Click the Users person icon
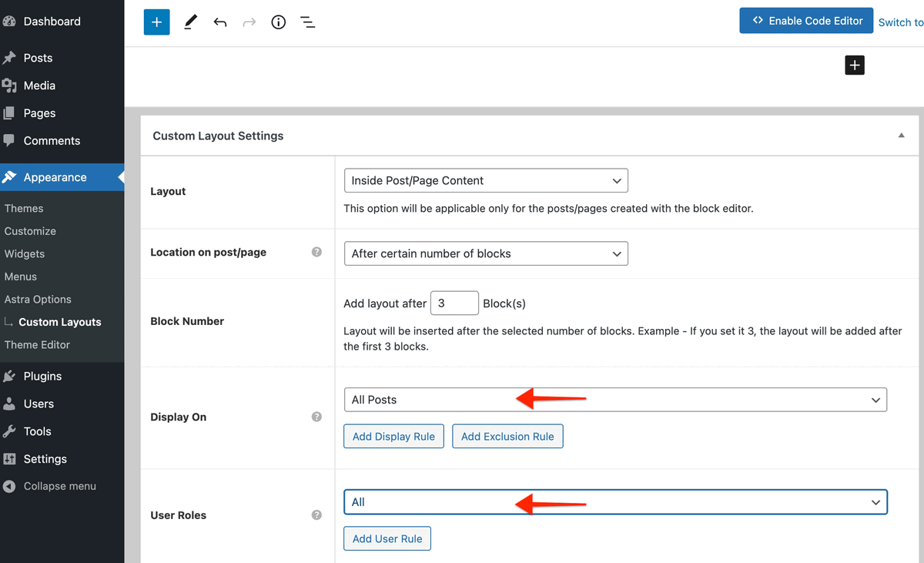The image size is (924, 563). [9, 404]
